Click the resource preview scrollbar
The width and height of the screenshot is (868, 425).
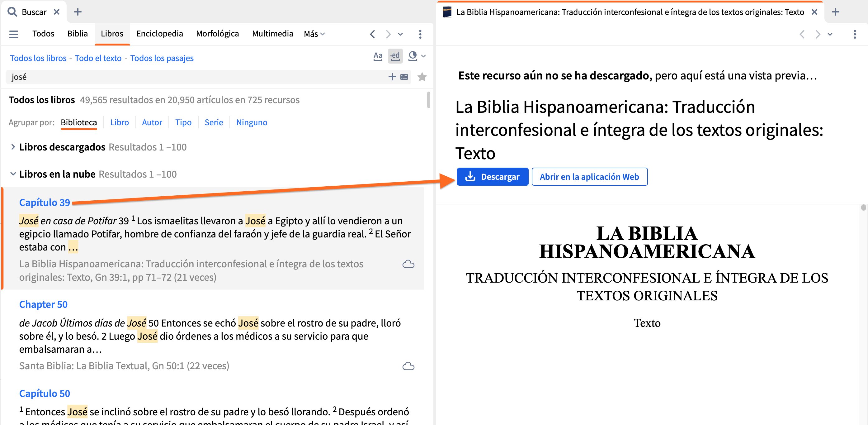pyautogui.click(x=863, y=208)
